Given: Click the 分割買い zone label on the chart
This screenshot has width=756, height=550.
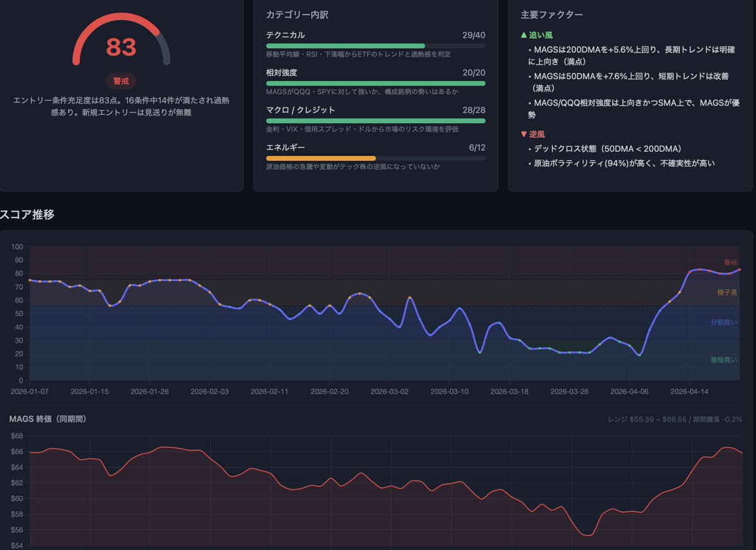Looking at the screenshot, I should (724, 322).
